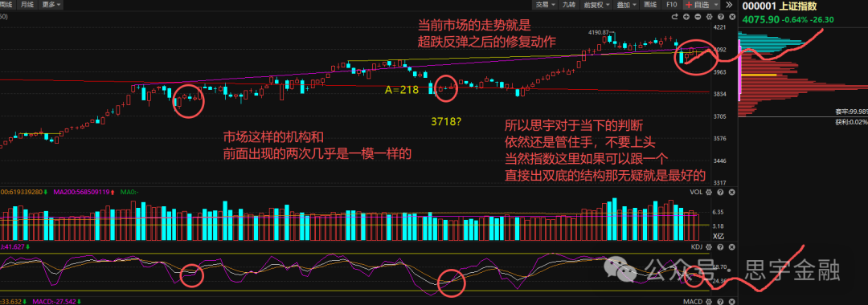Open KDJ panel settings gear icon

(709, 247)
